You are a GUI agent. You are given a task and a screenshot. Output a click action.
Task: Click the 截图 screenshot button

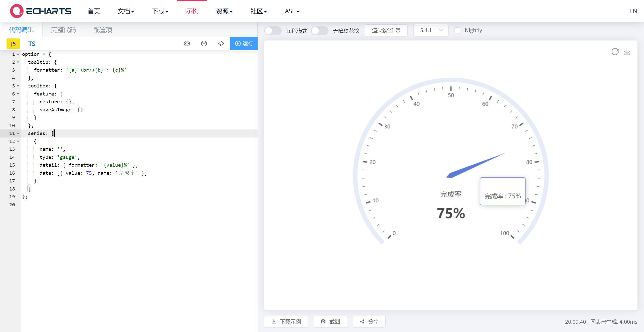(x=330, y=322)
